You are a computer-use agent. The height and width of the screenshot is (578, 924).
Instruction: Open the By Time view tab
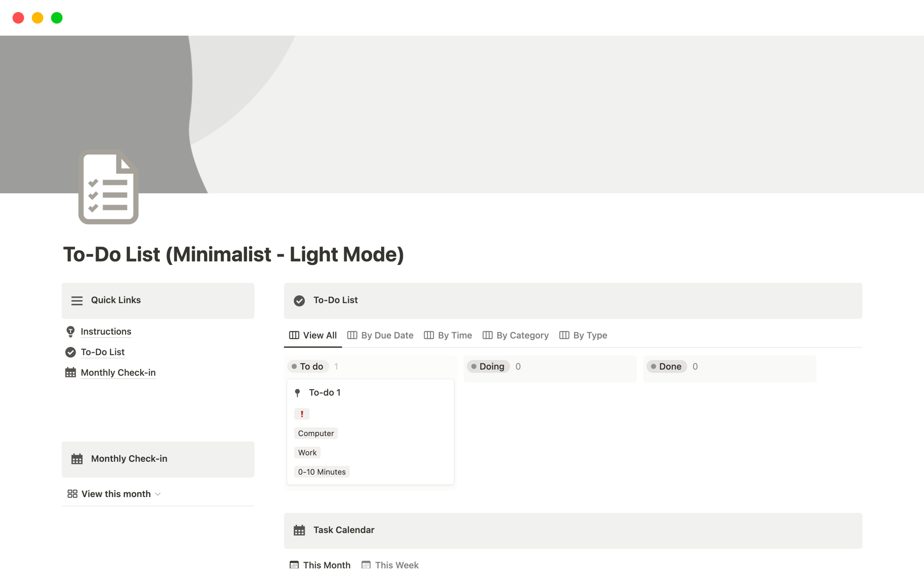[x=454, y=335]
